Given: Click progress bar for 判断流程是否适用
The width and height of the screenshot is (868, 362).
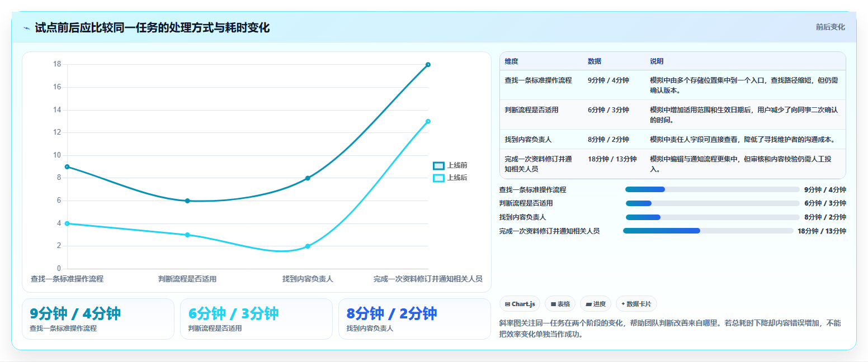Looking at the screenshot, I should pyautogui.click(x=713, y=203).
